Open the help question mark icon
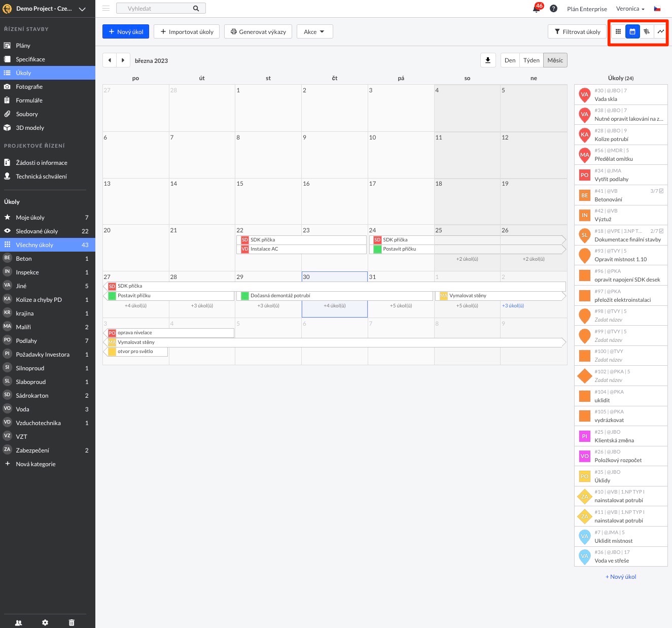 553,9
